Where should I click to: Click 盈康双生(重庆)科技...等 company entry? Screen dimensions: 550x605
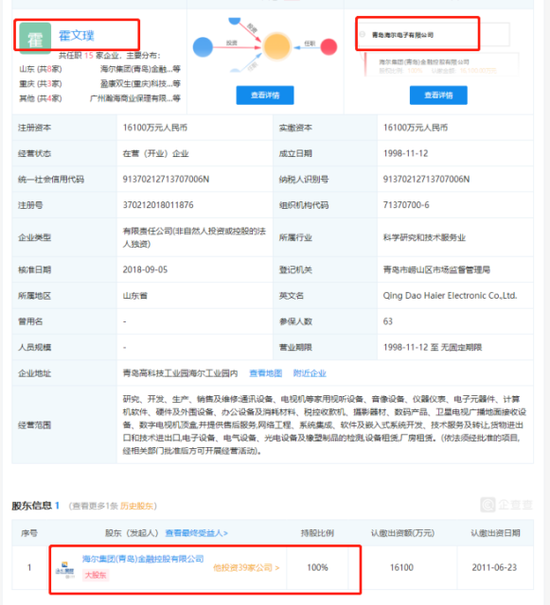pyautogui.click(x=140, y=84)
